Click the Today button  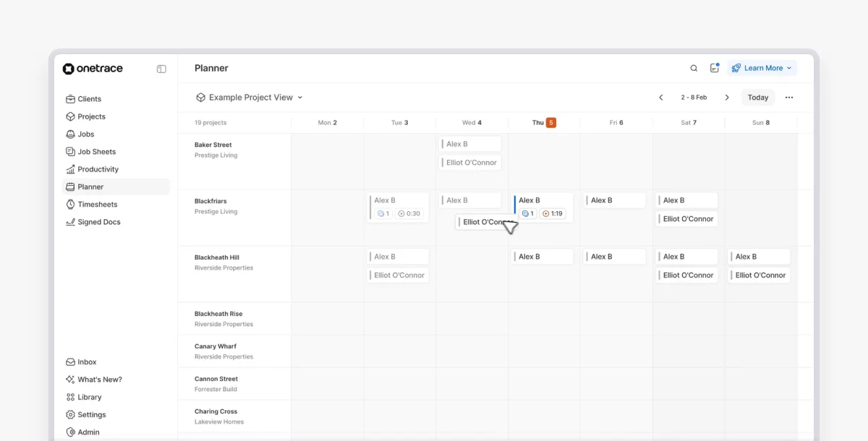(x=757, y=97)
